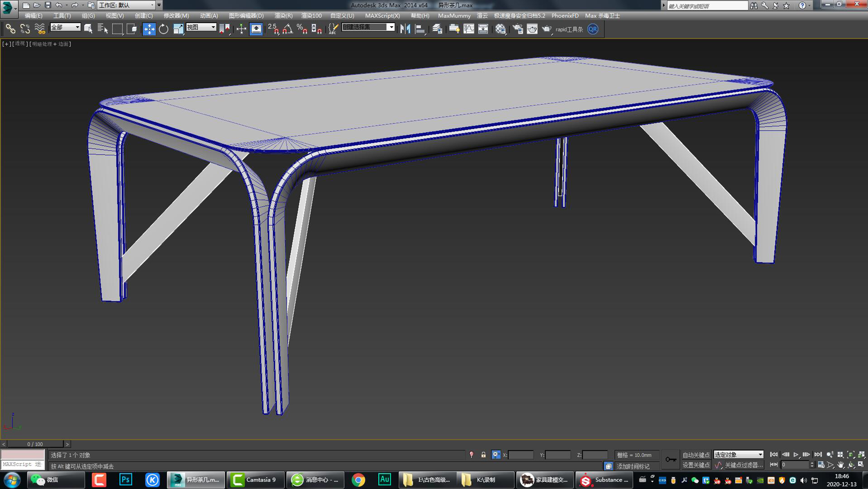This screenshot has width=868, height=489.
Task: Open the 视图 reference coordinate dropdown
Action: pyautogui.click(x=201, y=27)
